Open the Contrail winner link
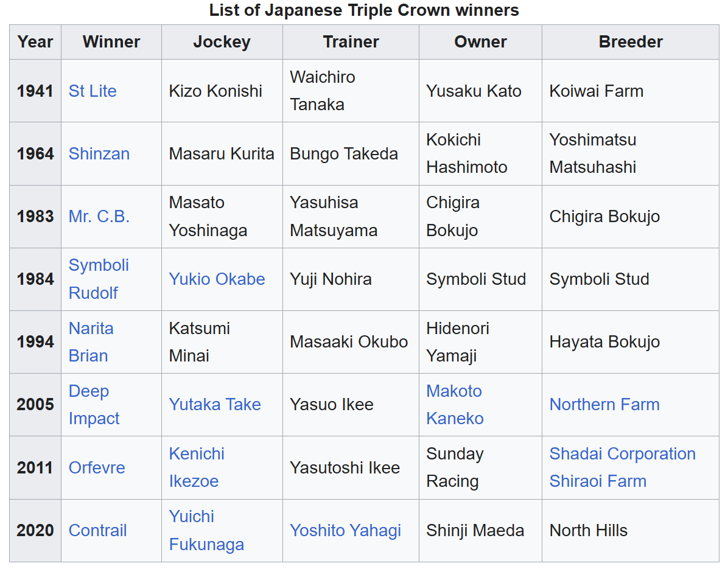Viewport: 728px width, 569px height. point(97,531)
